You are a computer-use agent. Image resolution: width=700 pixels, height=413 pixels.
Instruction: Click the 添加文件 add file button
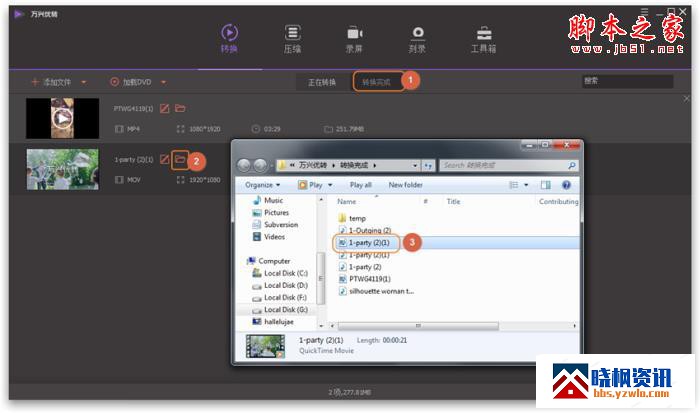click(51, 82)
